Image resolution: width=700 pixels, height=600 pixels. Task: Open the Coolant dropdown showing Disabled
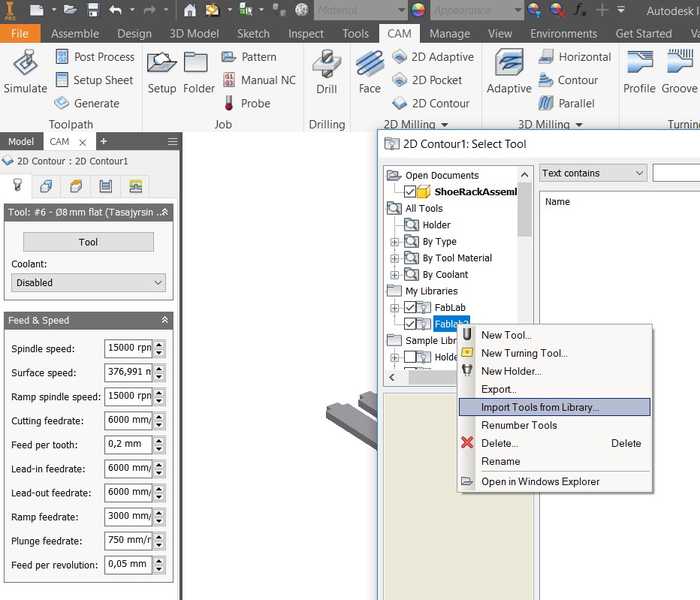(88, 283)
